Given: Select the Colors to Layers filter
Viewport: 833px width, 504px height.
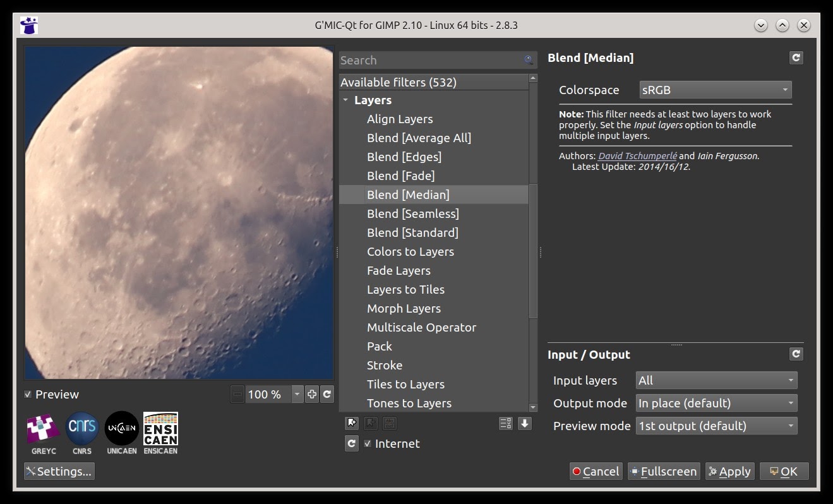Looking at the screenshot, I should click(411, 251).
